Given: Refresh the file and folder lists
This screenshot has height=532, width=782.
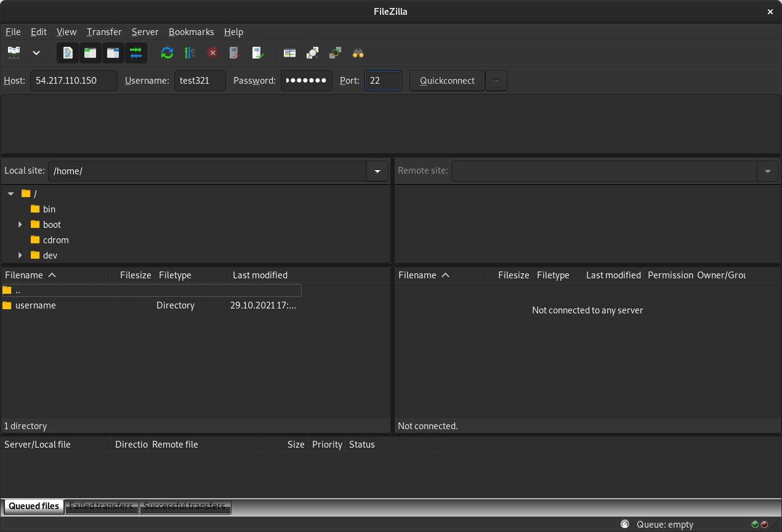Looking at the screenshot, I should point(167,53).
